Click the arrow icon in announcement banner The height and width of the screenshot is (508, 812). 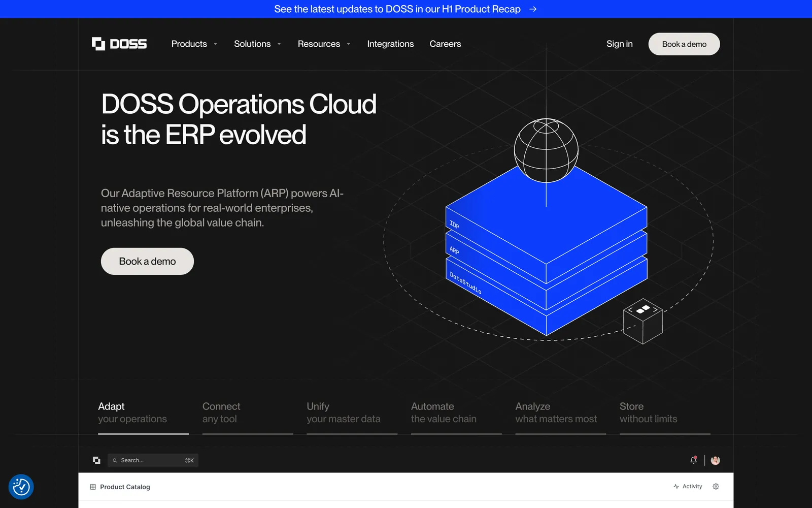pos(533,9)
